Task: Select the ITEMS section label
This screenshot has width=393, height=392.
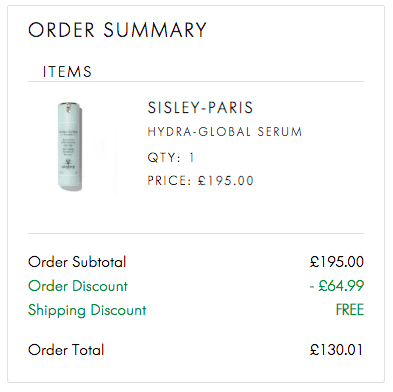Action: [x=67, y=72]
